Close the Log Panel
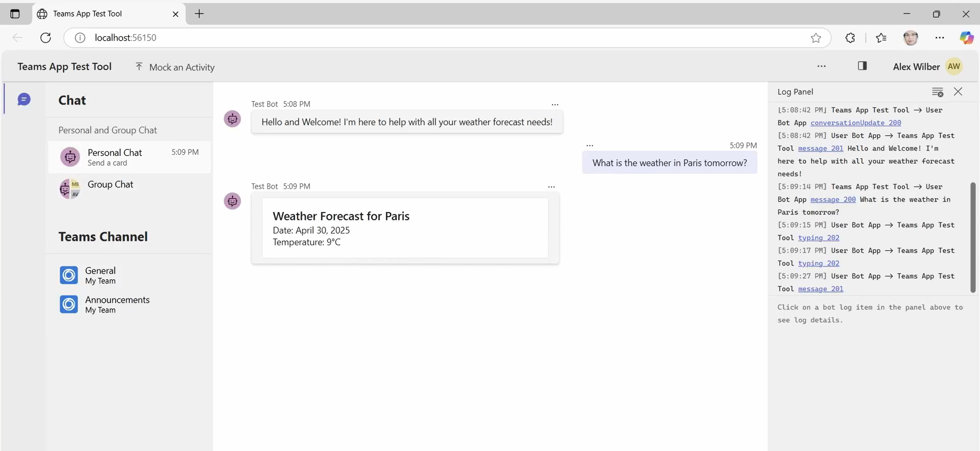The width and height of the screenshot is (980, 451). point(958,92)
